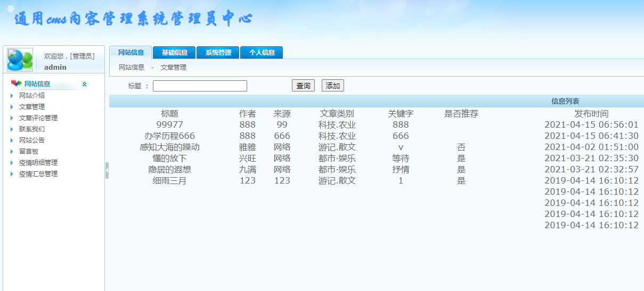The height and width of the screenshot is (291, 644).
Task: Click source 99 in the 99977 row
Action: coord(282,125)
